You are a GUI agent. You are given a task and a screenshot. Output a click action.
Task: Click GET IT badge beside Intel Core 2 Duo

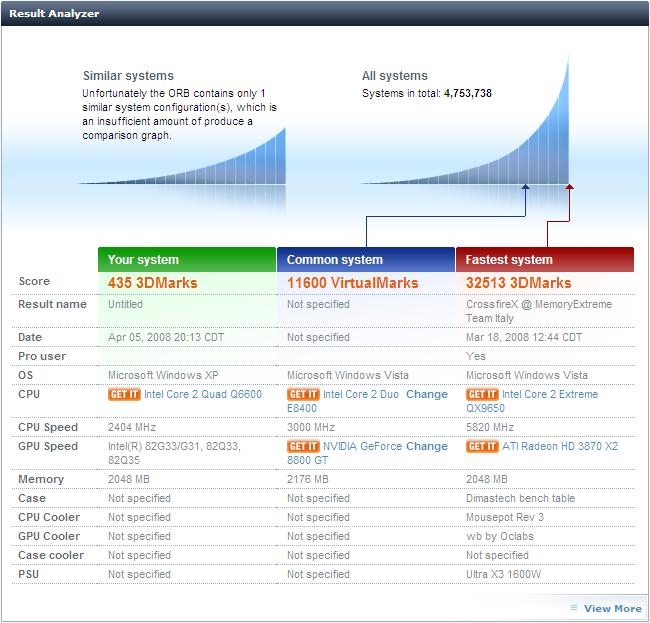tap(303, 394)
